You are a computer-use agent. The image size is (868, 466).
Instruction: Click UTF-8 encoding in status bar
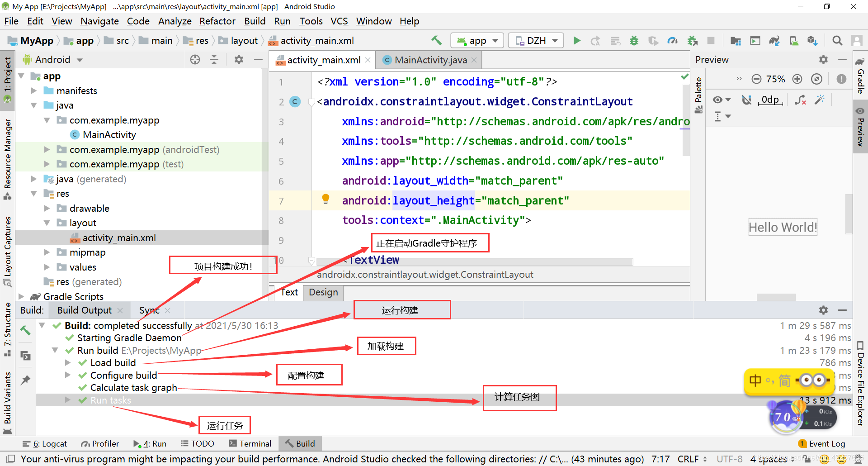pos(729,459)
